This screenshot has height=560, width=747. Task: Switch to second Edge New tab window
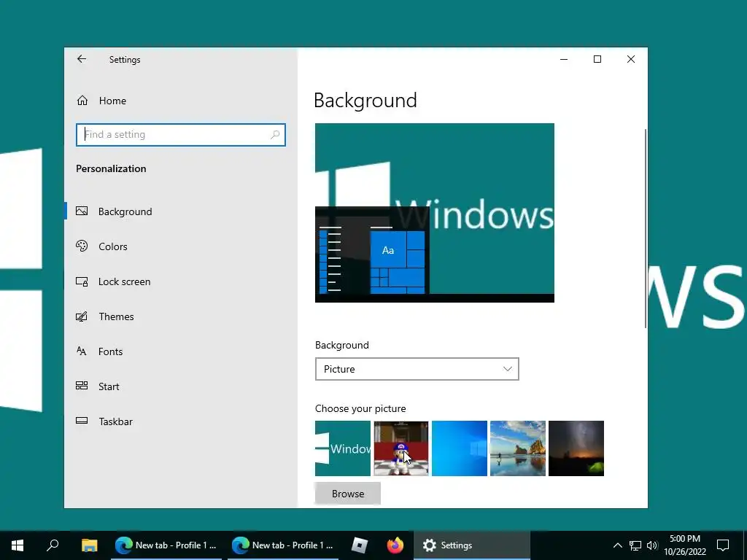(283, 545)
